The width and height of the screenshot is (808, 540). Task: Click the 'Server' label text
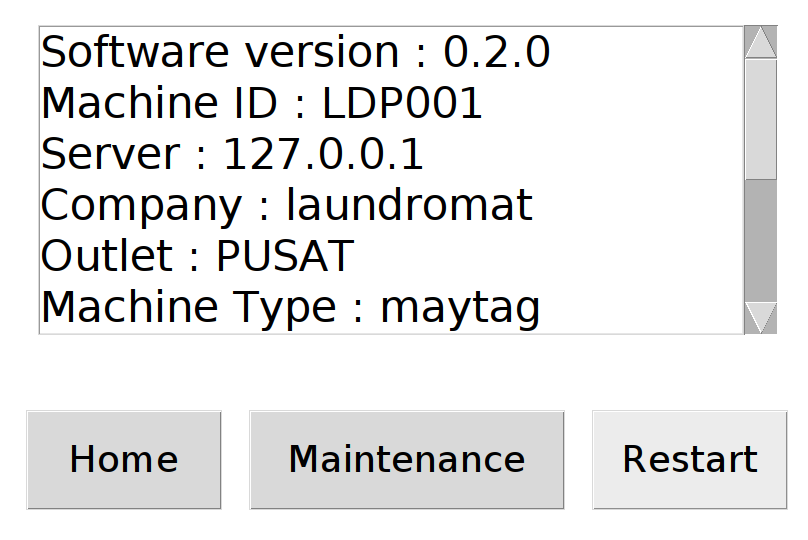coord(110,155)
